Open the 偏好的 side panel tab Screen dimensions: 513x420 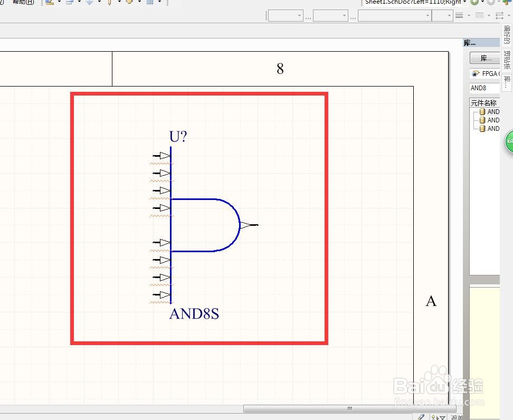pyautogui.click(x=507, y=35)
